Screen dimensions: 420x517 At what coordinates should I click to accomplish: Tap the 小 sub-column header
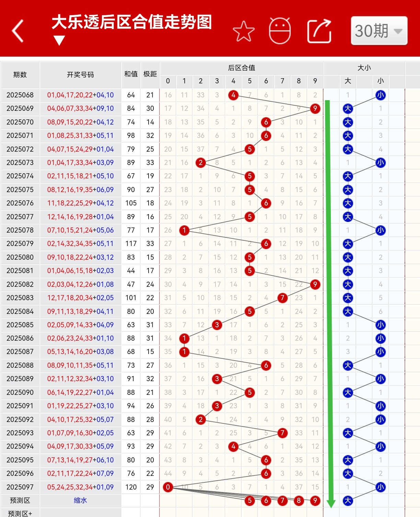click(381, 81)
